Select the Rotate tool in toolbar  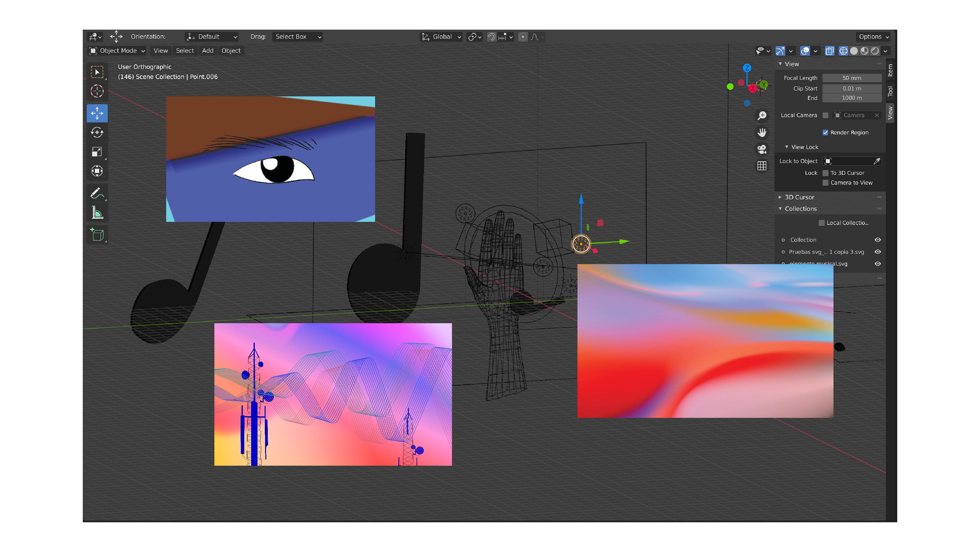[97, 133]
